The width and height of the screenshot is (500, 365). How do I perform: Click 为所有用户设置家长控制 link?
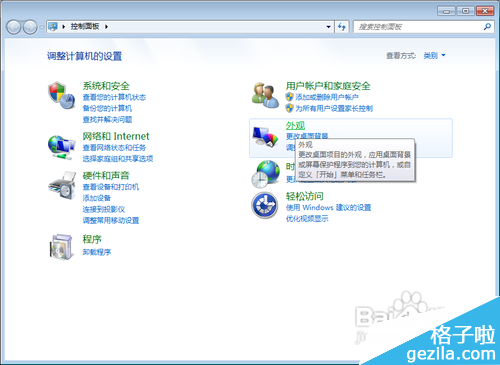[334, 108]
